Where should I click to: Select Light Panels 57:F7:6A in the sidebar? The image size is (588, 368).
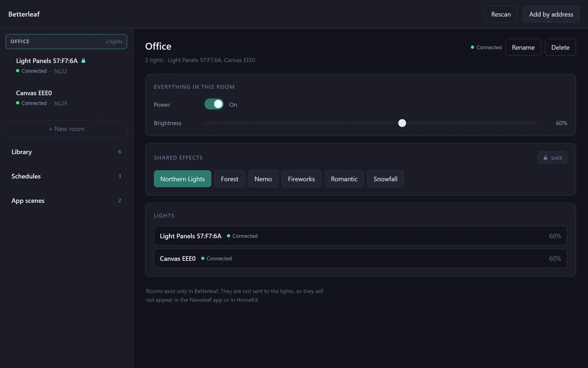(66, 66)
